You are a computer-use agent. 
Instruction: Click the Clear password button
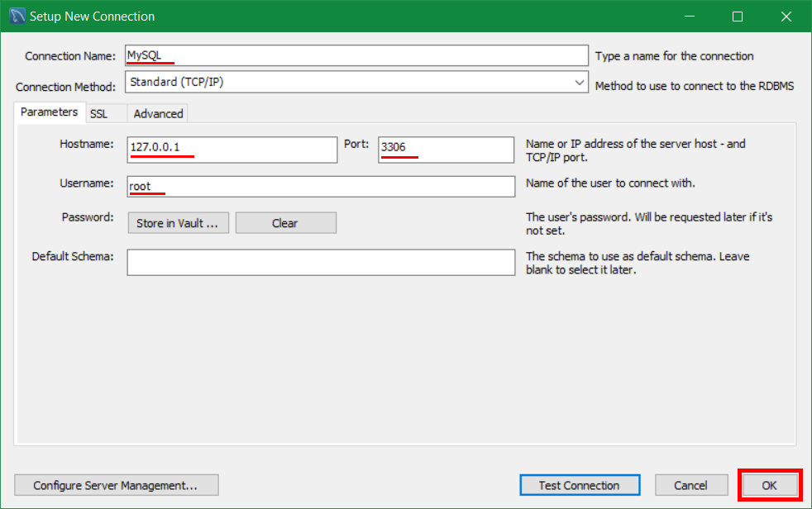286,223
